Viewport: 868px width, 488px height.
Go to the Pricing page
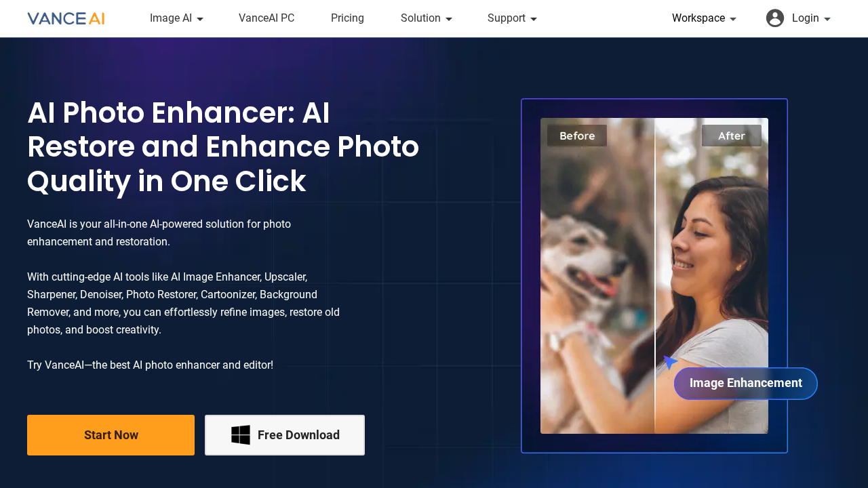pyautogui.click(x=347, y=18)
